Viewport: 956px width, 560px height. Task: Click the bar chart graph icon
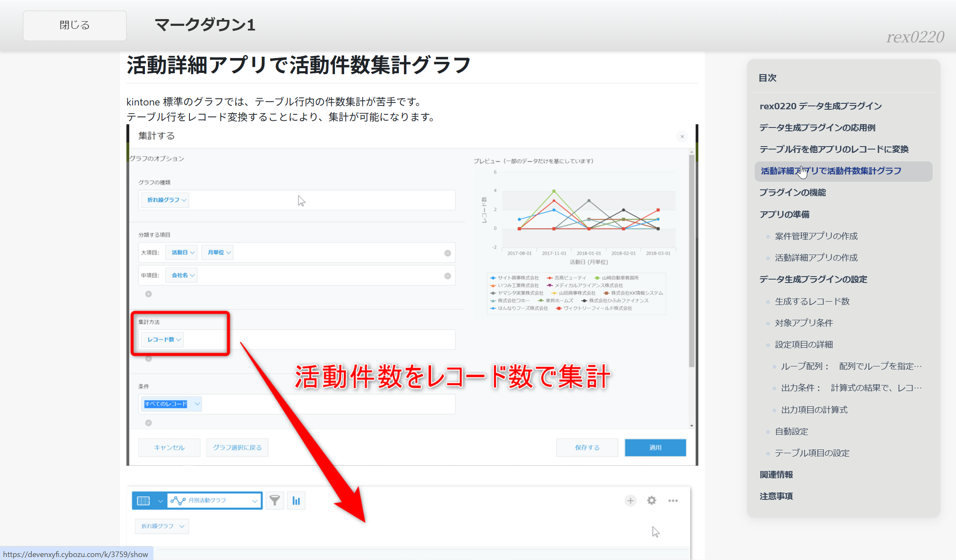click(x=296, y=501)
